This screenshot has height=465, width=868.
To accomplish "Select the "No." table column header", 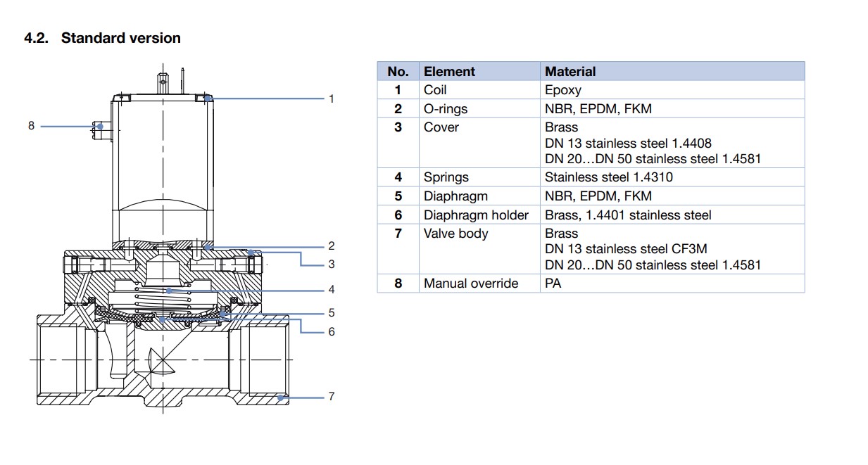I will click(x=398, y=71).
